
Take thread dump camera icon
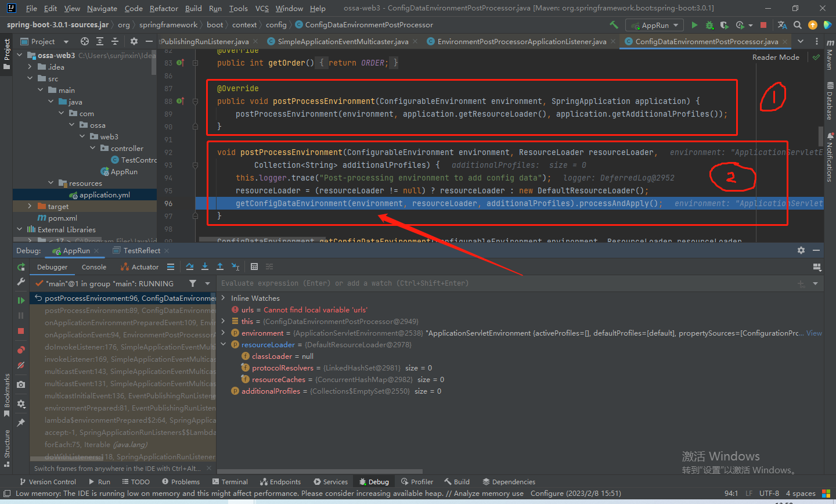(x=21, y=384)
